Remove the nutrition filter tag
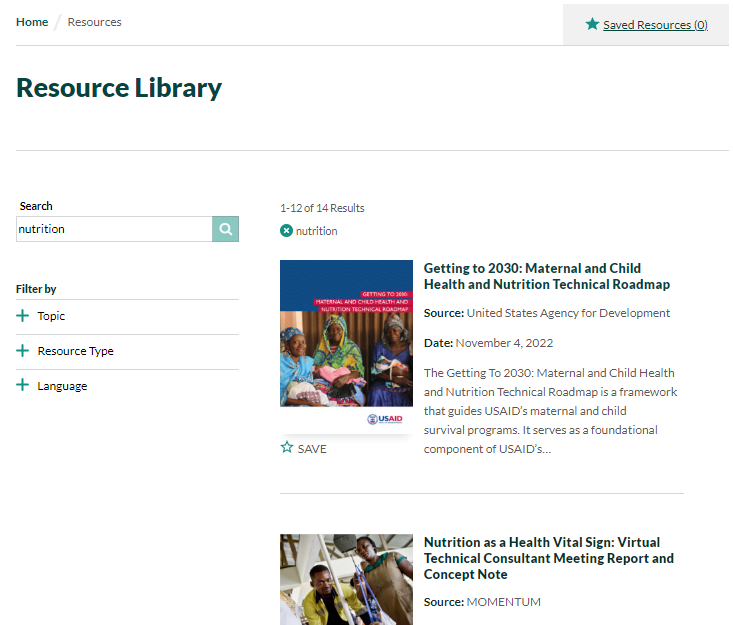 point(286,231)
